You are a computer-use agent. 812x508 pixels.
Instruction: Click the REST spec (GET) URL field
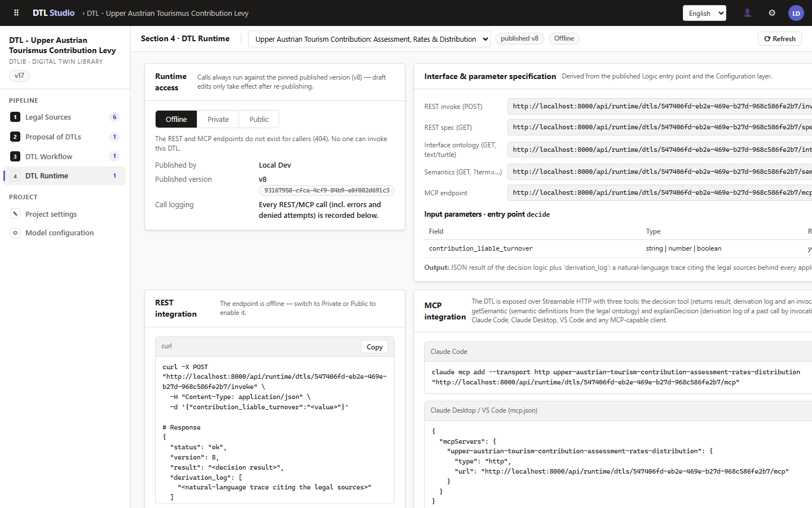(660, 127)
